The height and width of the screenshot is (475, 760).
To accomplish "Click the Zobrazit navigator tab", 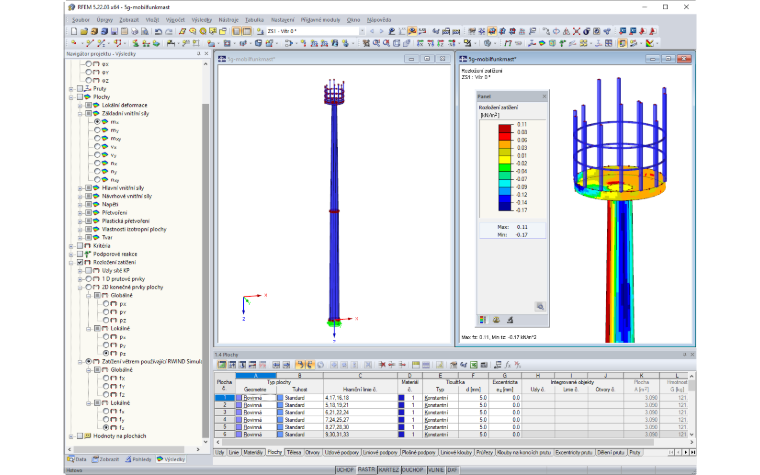I will point(106,459).
